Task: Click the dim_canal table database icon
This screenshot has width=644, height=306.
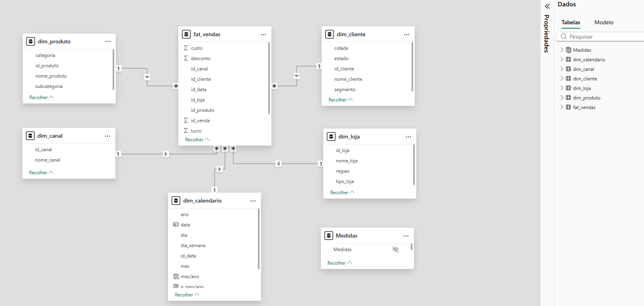Action: pos(30,136)
